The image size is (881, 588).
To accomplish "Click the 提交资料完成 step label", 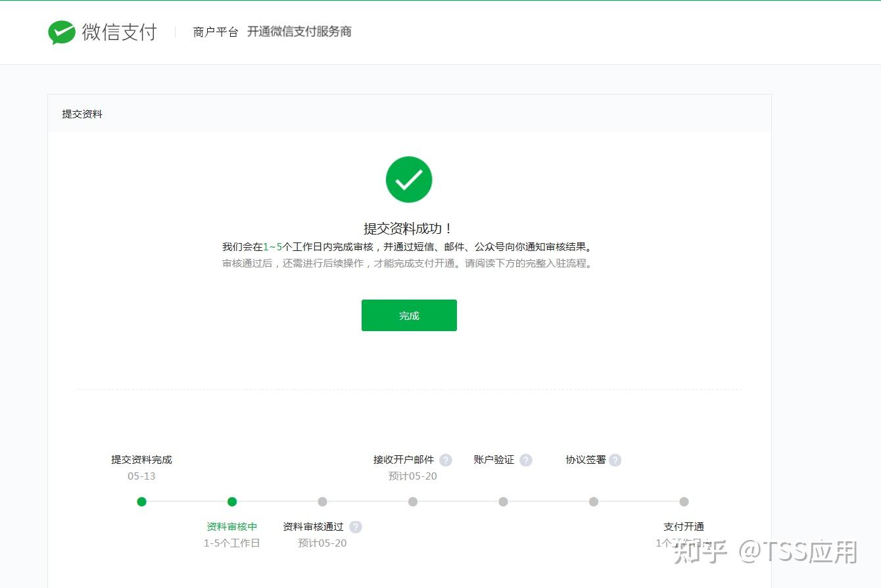I will coord(141,460).
